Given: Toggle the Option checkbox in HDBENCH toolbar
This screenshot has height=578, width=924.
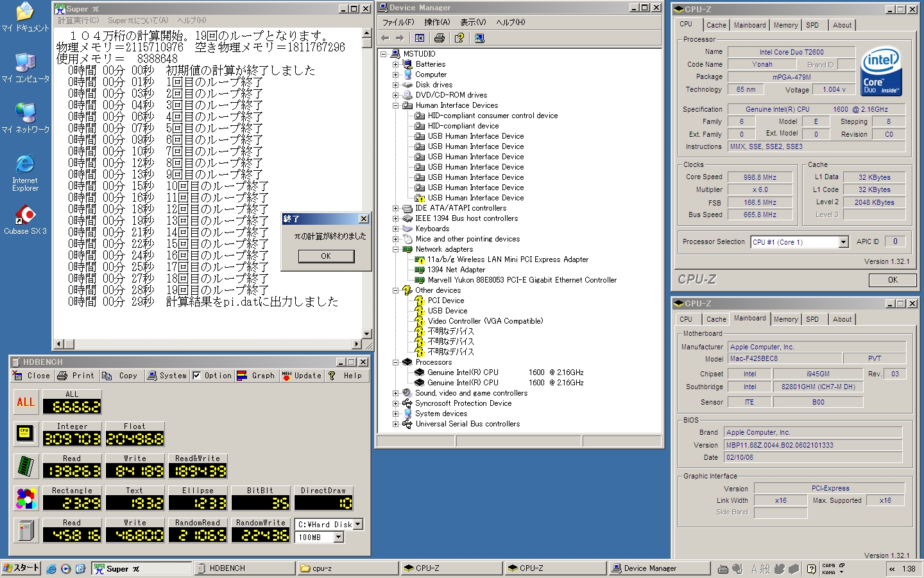Looking at the screenshot, I should [197, 376].
